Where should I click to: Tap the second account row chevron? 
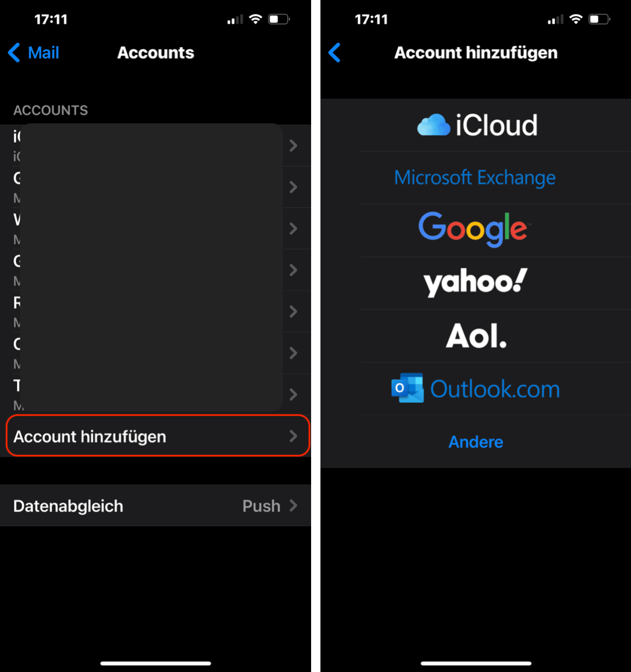pyautogui.click(x=294, y=187)
